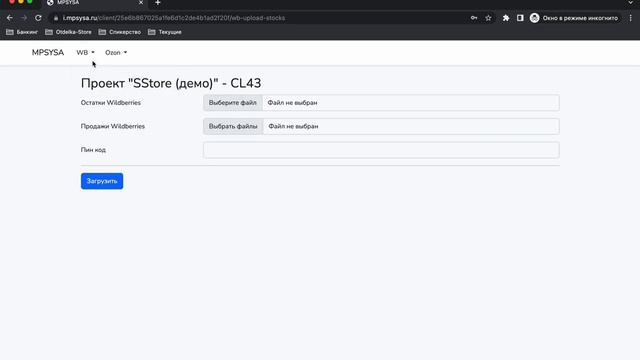Click the browser forward arrow
Image resolution: width=640 pixels, height=360 pixels.
pyautogui.click(x=24, y=18)
